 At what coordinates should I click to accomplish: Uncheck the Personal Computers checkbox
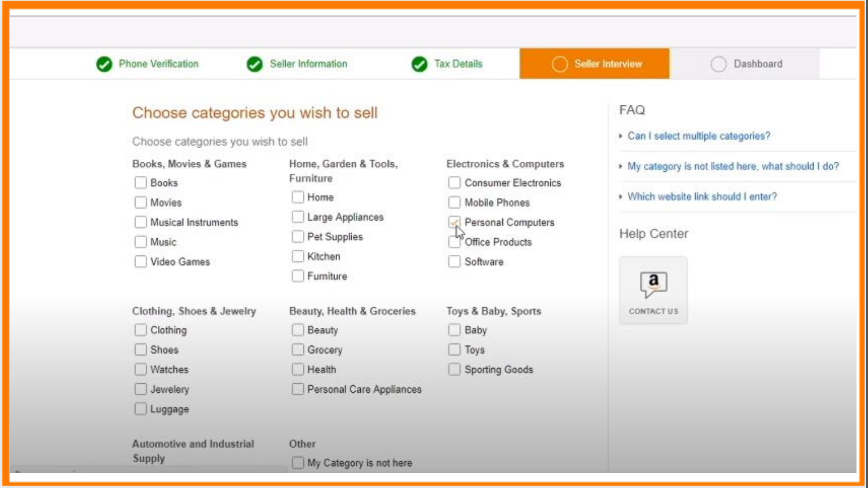[454, 222]
